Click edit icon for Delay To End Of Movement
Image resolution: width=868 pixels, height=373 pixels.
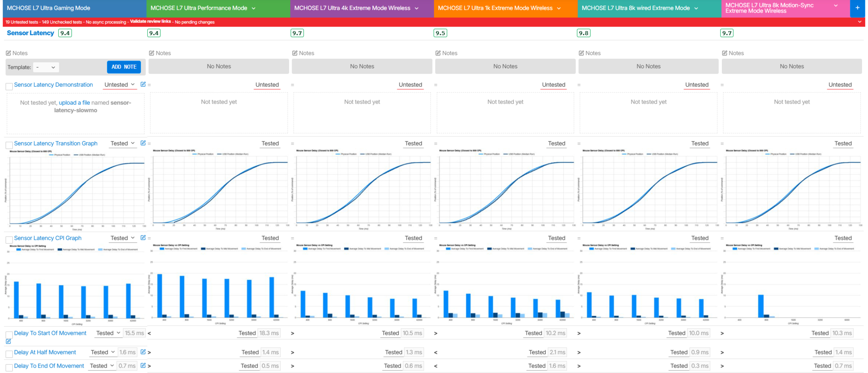(x=143, y=365)
